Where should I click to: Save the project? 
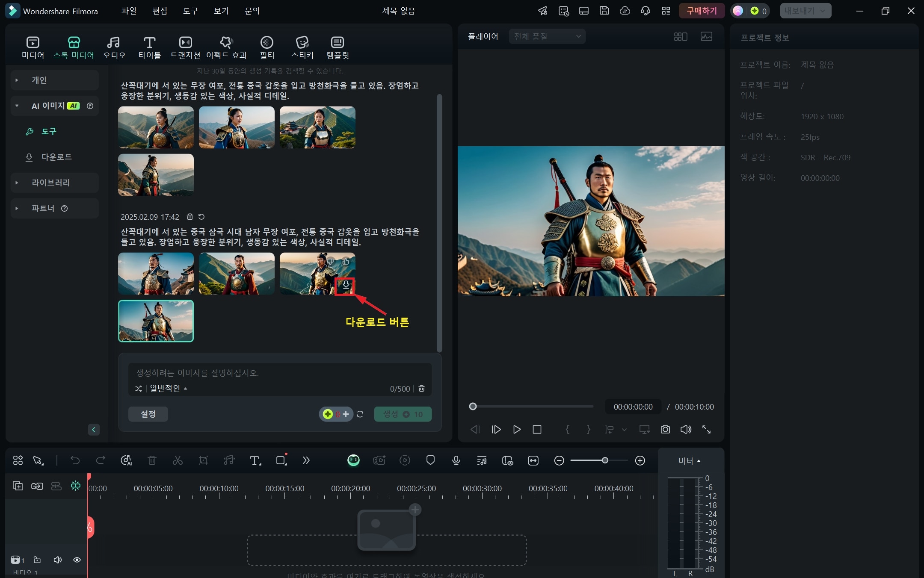[604, 11]
